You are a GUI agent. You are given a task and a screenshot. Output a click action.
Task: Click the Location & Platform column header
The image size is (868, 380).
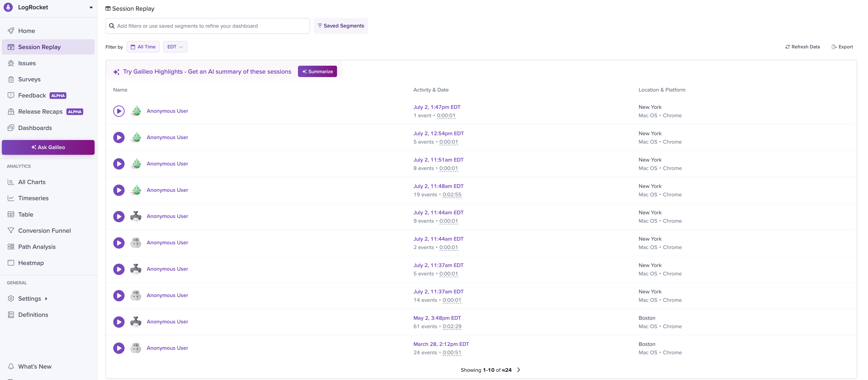click(x=662, y=90)
